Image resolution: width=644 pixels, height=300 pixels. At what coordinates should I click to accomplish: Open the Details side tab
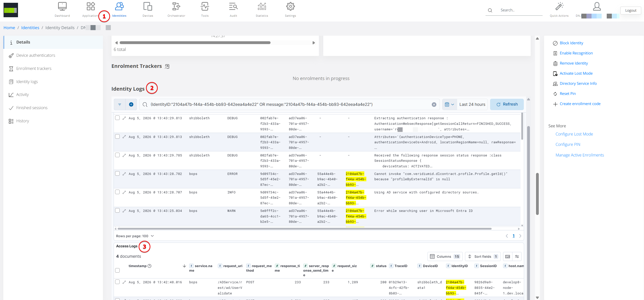pyautogui.click(x=53, y=42)
